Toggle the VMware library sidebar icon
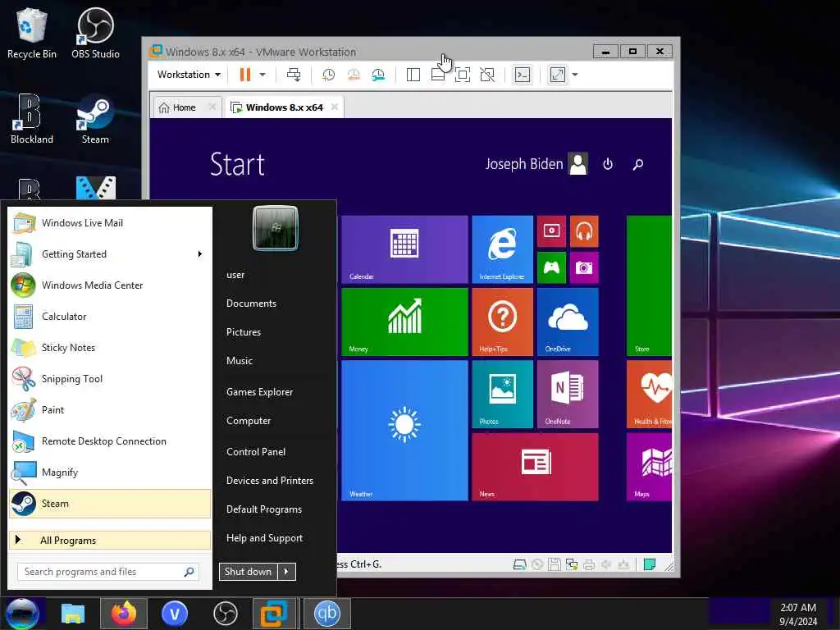The width and height of the screenshot is (840, 630). point(413,75)
